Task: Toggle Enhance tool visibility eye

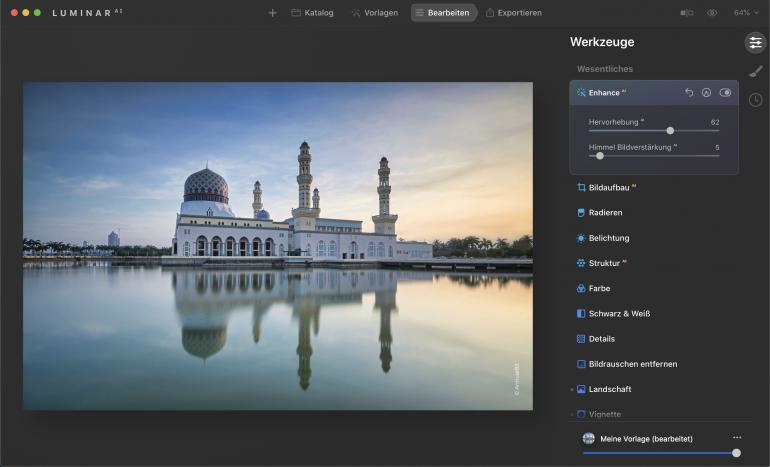Action: (x=725, y=92)
